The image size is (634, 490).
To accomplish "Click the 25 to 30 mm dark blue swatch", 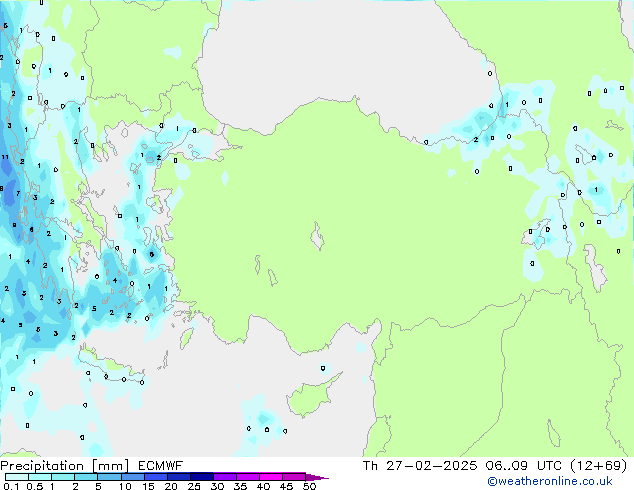I will point(201,477).
